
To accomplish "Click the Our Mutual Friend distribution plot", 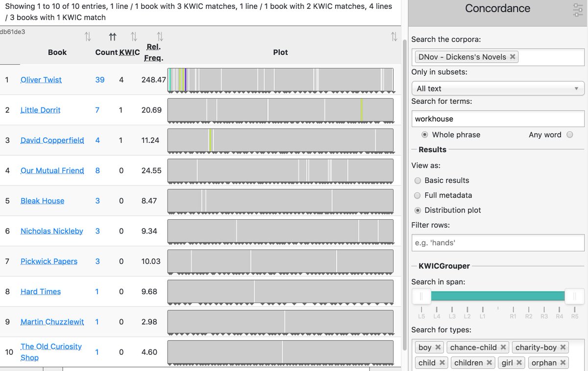I will coord(280,171).
